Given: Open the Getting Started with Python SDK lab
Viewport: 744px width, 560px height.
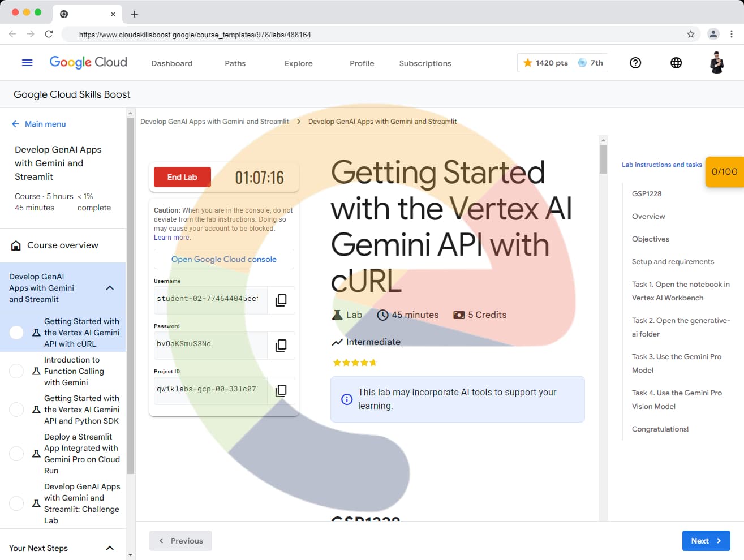Looking at the screenshot, I should click(x=81, y=410).
